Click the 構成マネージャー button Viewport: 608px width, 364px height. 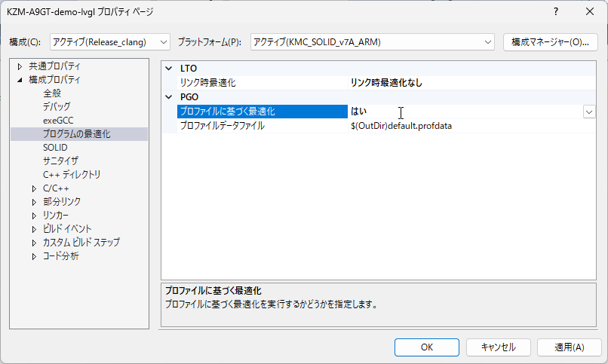(x=550, y=42)
